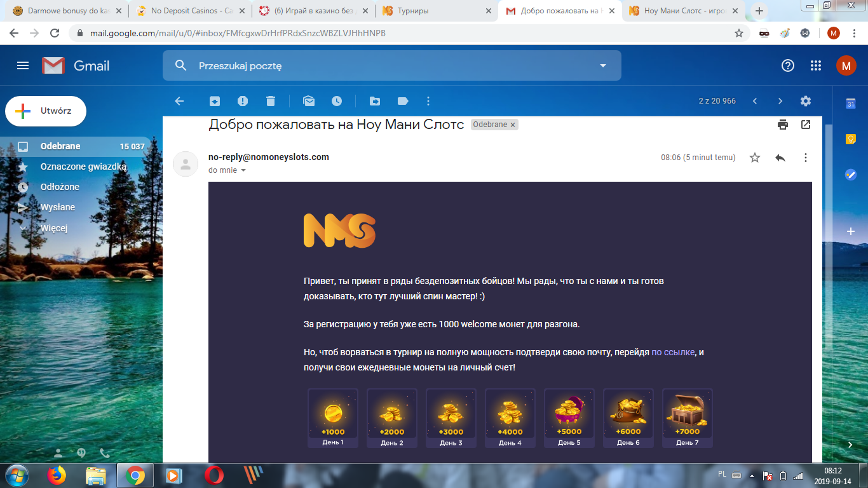This screenshot has height=488, width=868.
Task: Open email in a new window
Action: 806,125
